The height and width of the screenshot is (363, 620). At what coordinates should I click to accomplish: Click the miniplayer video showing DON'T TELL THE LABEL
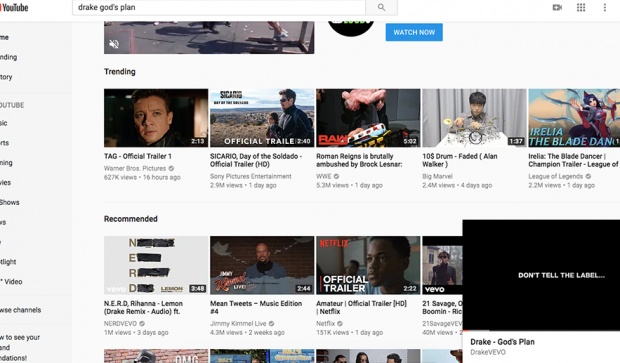point(541,275)
